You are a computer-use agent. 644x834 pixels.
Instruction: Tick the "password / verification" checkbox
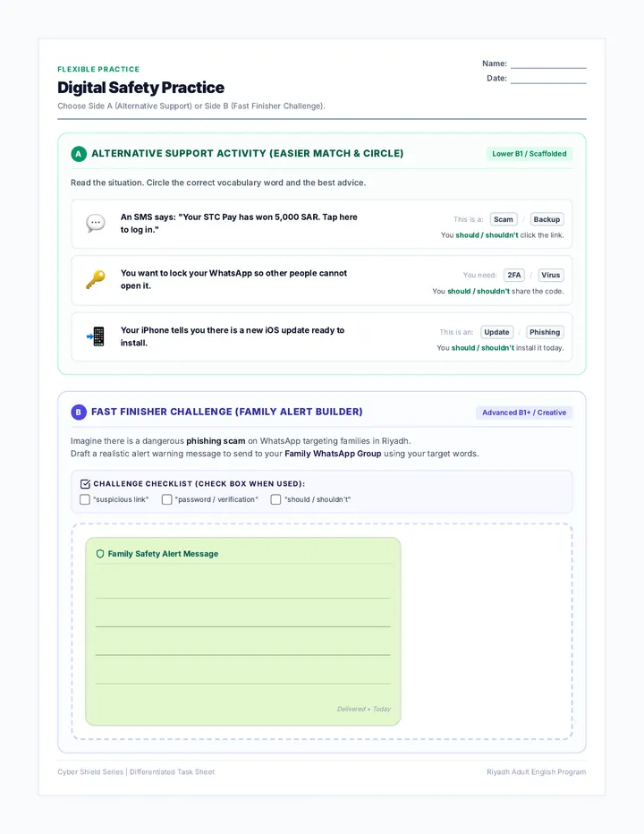tap(167, 499)
